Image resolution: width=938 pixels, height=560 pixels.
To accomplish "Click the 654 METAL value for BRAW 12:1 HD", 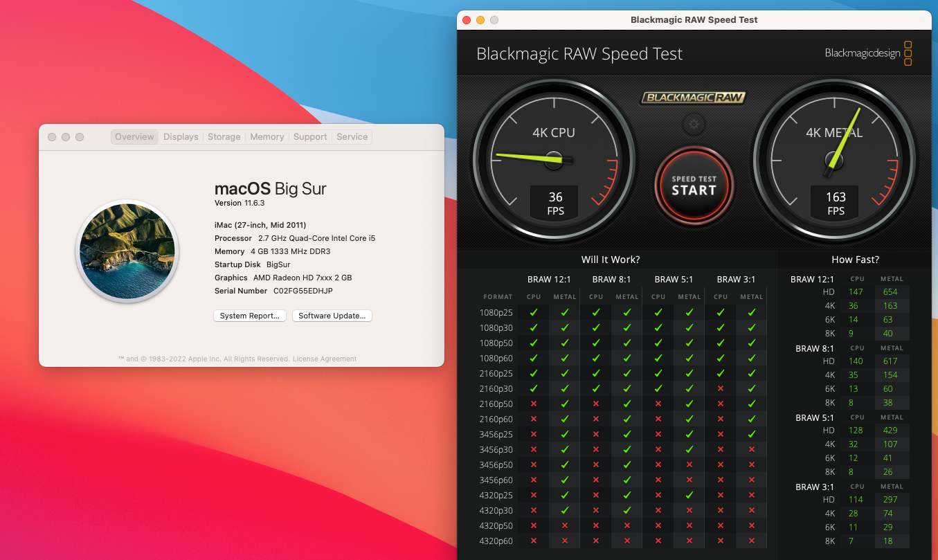I will (x=890, y=292).
